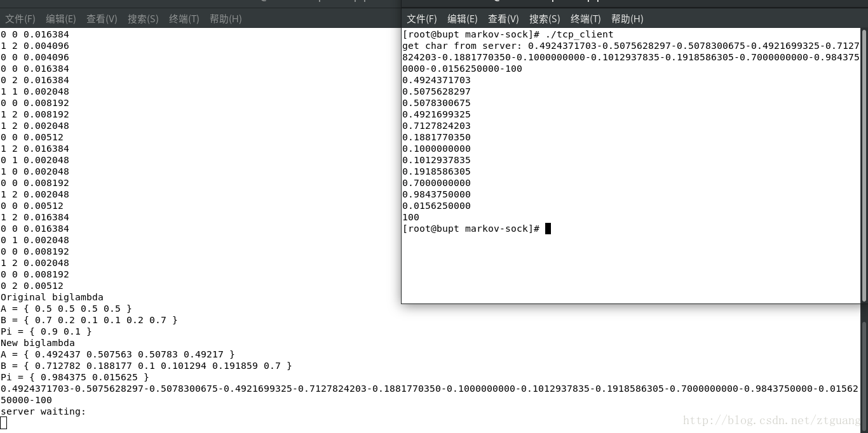This screenshot has height=433, width=868.
Task: Click the line '0 2 0.00512'
Action: (32, 286)
